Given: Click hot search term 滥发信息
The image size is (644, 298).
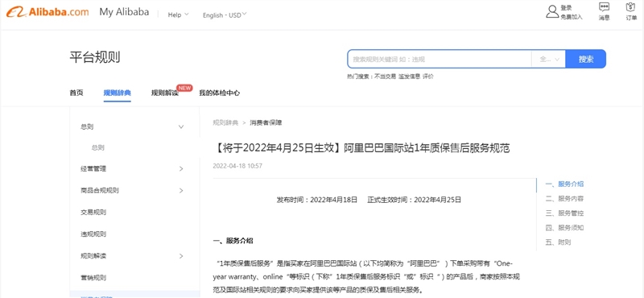Looking at the screenshot, I should pyautogui.click(x=409, y=77).
